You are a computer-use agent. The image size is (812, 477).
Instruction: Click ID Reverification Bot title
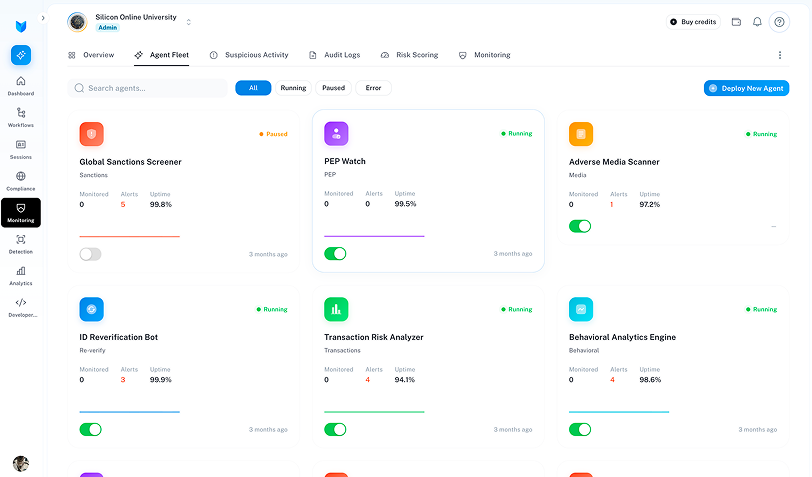point(119,337)
